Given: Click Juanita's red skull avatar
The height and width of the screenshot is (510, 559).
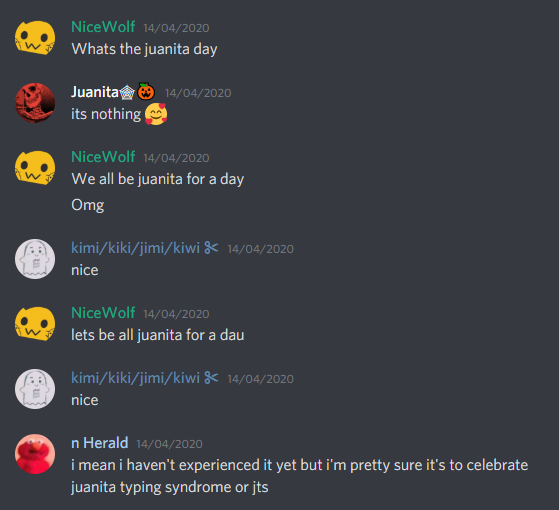Looking at the screenshot, I should tap(35, 103).
